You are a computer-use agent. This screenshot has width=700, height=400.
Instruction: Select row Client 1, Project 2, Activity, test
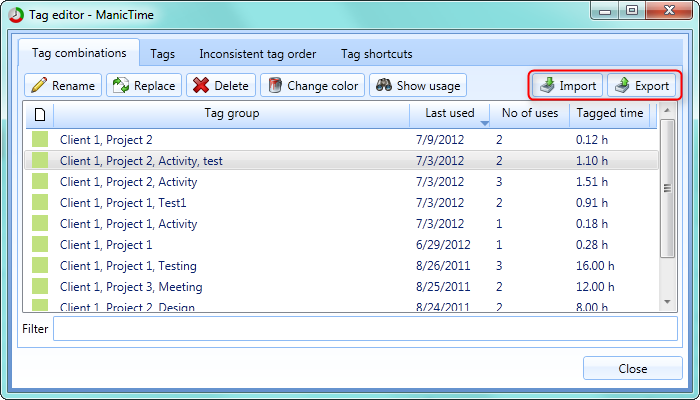coord(342,161)
